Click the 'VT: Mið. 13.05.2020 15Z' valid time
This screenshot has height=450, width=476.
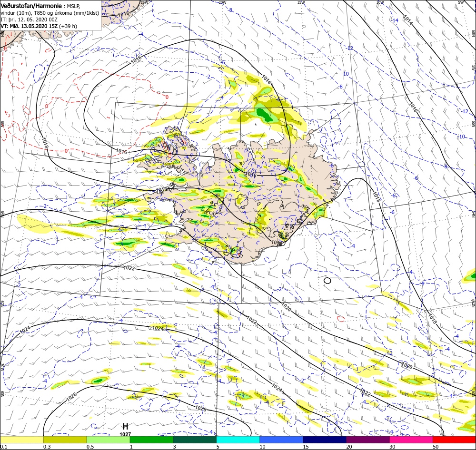coord(29,26)
